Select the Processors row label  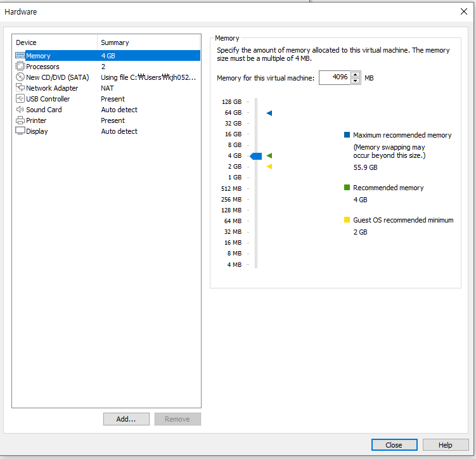click(42, 67)
